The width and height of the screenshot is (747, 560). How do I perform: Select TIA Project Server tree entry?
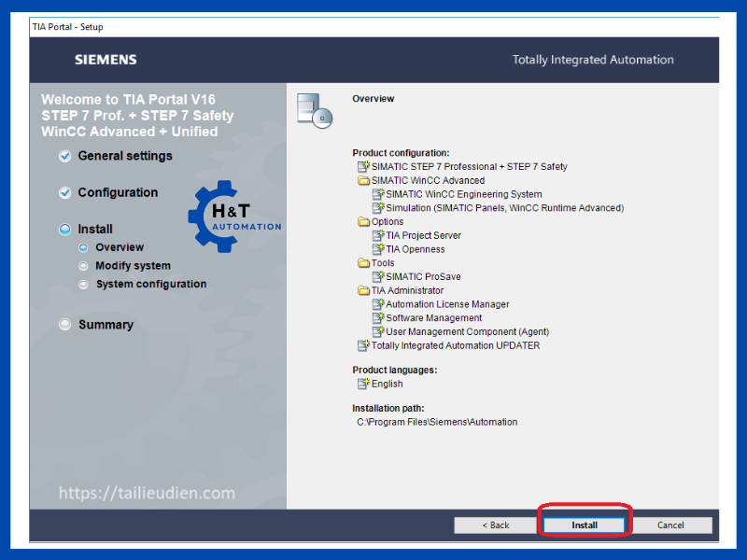[x=423, y=236]
